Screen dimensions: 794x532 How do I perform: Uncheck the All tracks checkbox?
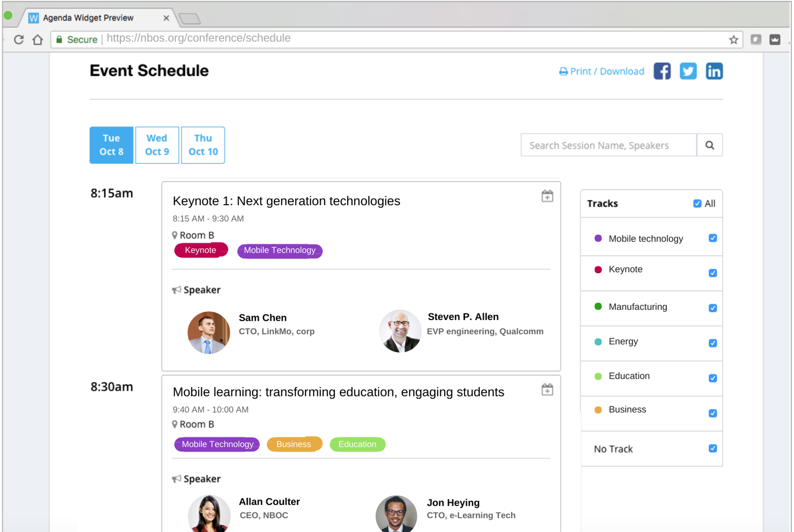[697, 204]
